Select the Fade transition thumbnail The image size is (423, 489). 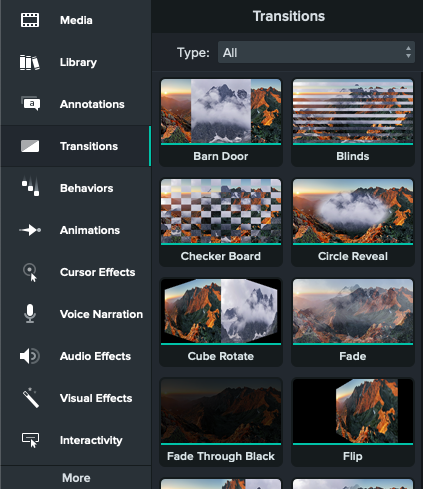click(x=353, y=311)
